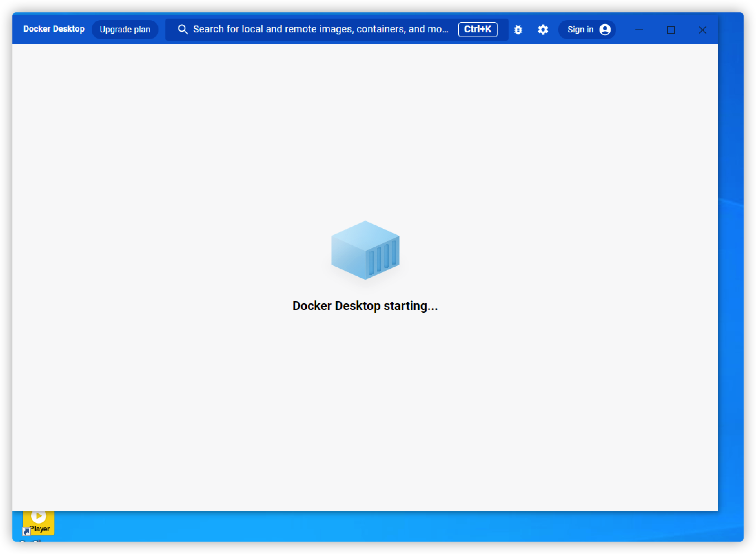
Task: Click the blue Docker container cube graphic
Action: click(x=365, y=250)
